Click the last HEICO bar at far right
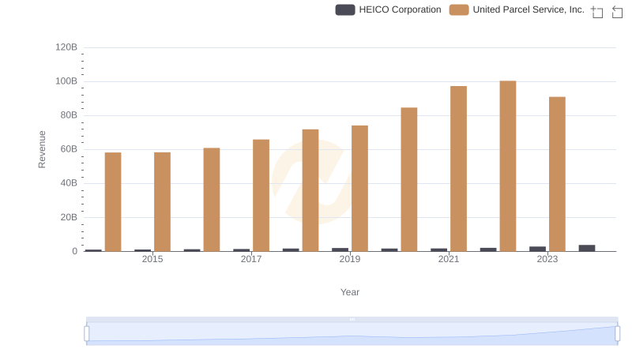Viewport: 632px width, 364px height. (587, 248)
